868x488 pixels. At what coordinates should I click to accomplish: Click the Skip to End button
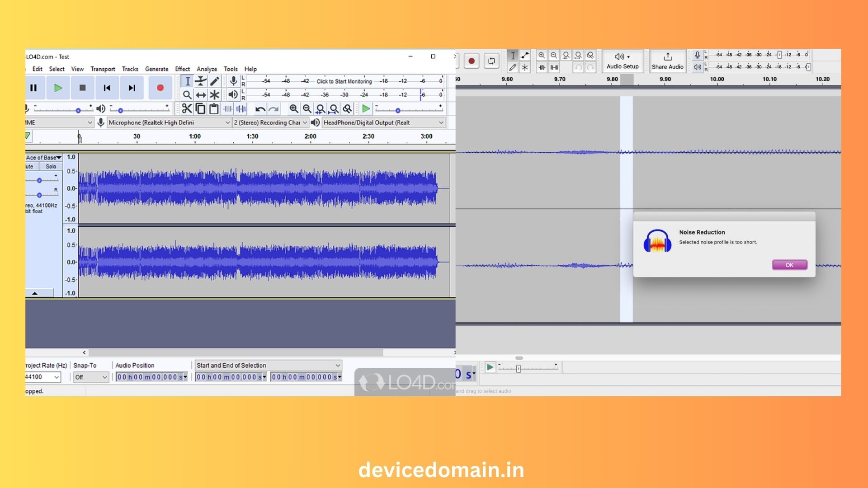point(132,88)
